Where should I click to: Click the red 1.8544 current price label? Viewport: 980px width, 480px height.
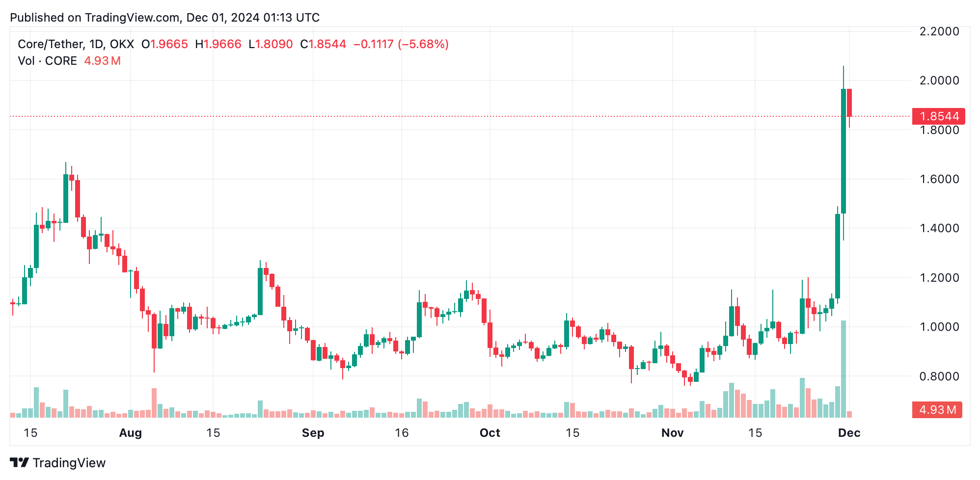[938, 116]
